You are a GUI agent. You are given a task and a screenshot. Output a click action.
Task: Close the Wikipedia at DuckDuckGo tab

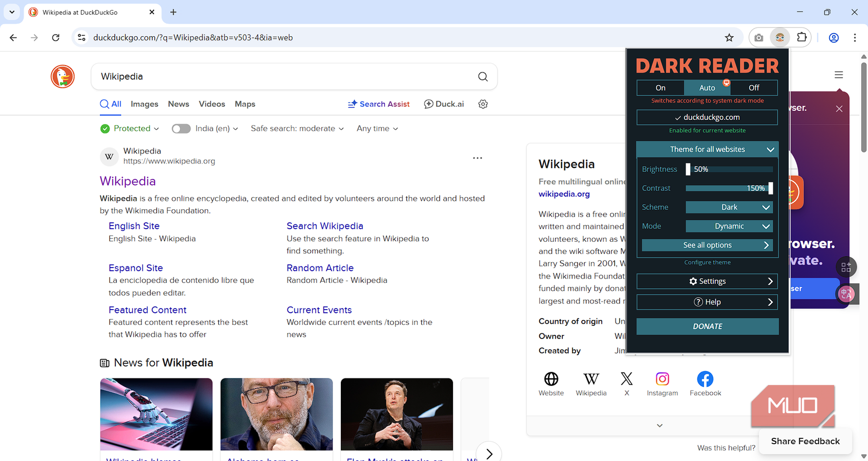152,12
